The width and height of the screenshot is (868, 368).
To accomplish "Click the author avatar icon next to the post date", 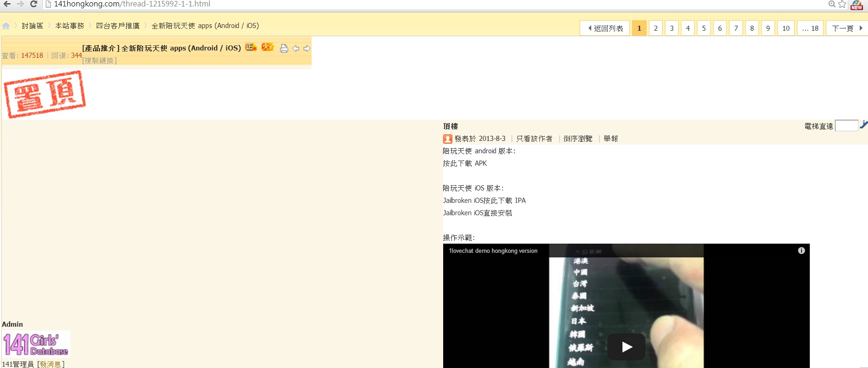I will pyautogui.click(x=448, y=139).
